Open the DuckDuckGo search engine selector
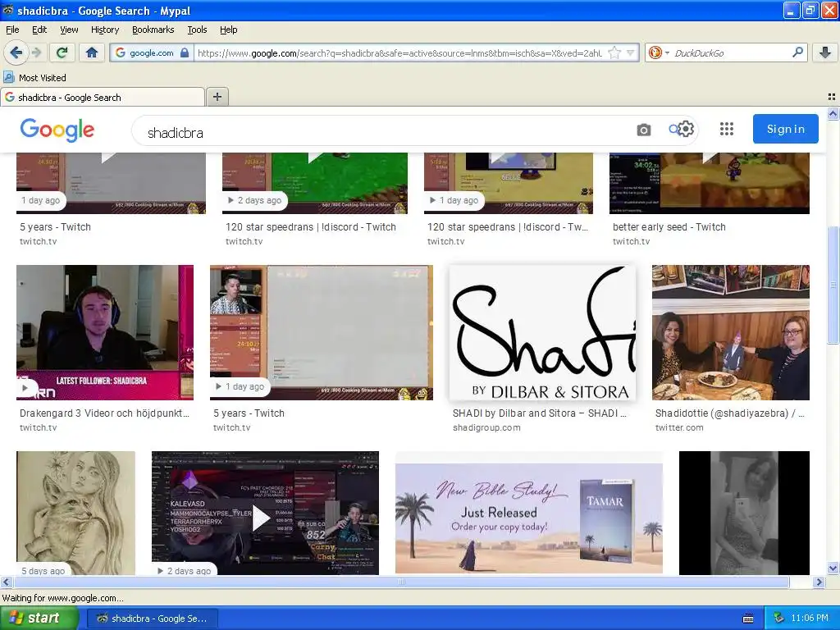The width and height of the screenshot is (840, 630). 659,52
